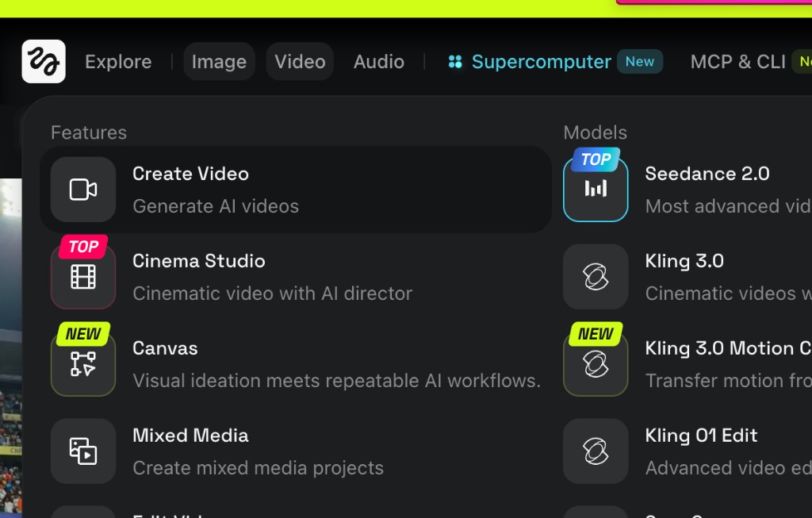This screenshot has width=812, height=518.
Task: Open the Audio section
Action: click(378, 62)
